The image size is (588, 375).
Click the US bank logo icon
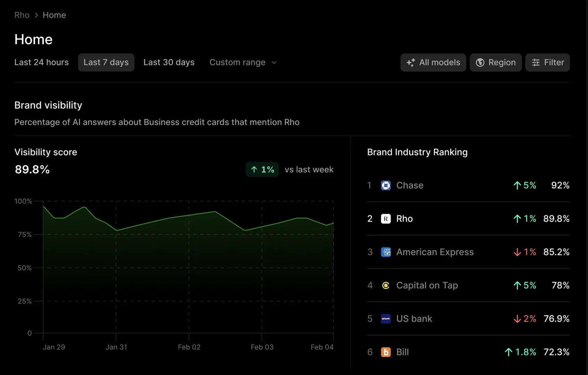pyautogui.click(x=386, y=319)
